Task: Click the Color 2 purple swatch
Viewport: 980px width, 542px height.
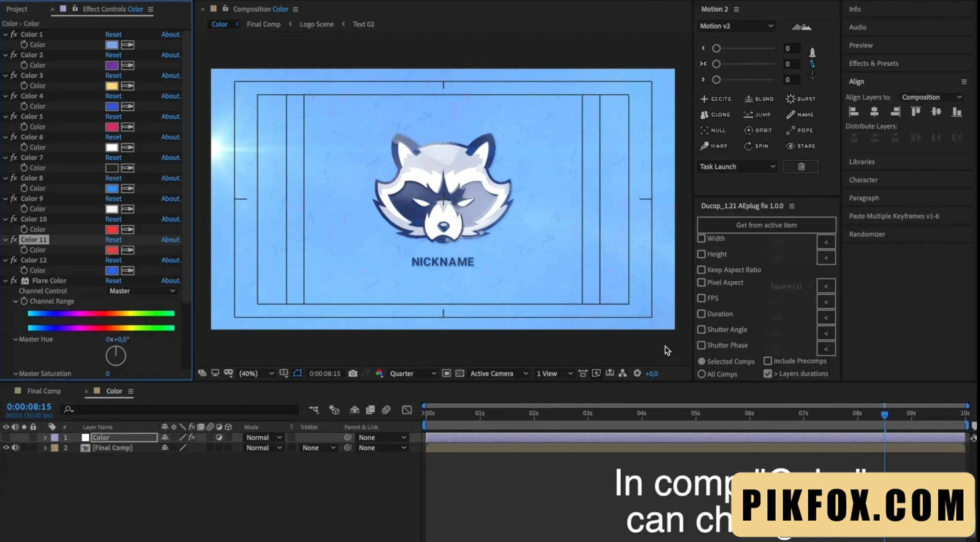Action: [x=112, y=66]
